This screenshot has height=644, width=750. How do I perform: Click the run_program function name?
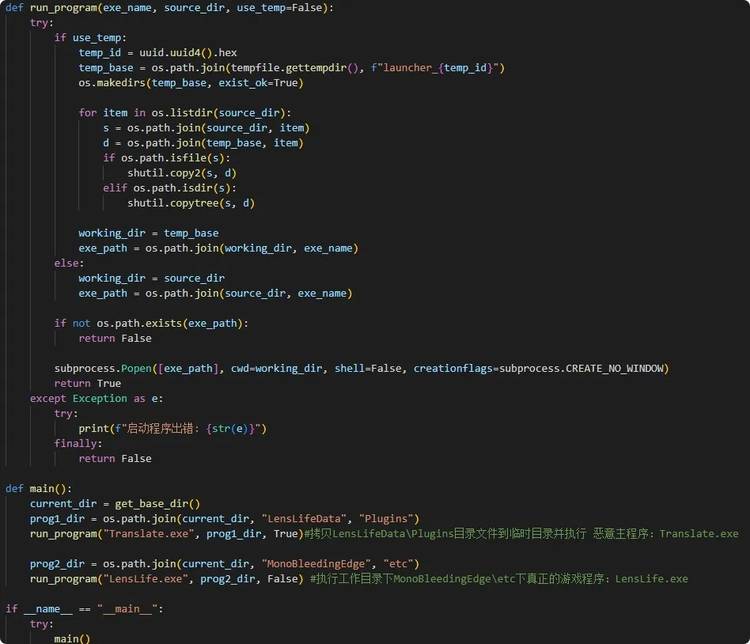tap(64, 8)
